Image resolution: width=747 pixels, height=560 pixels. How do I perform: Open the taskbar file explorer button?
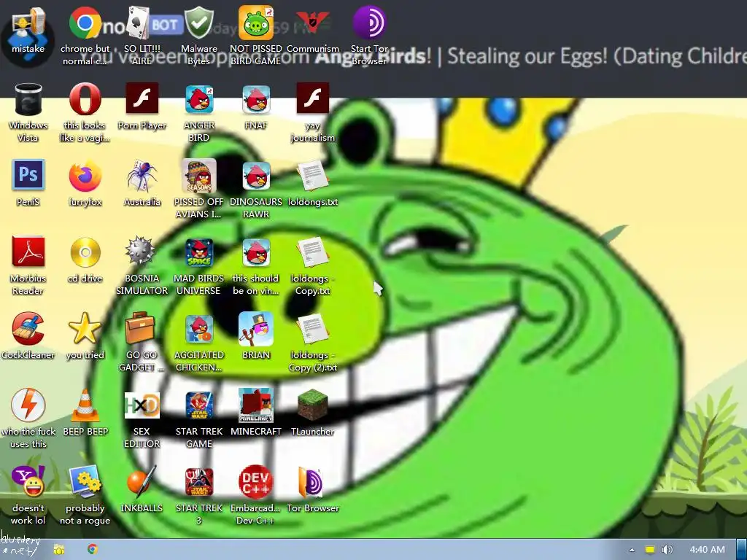point(59,550)
